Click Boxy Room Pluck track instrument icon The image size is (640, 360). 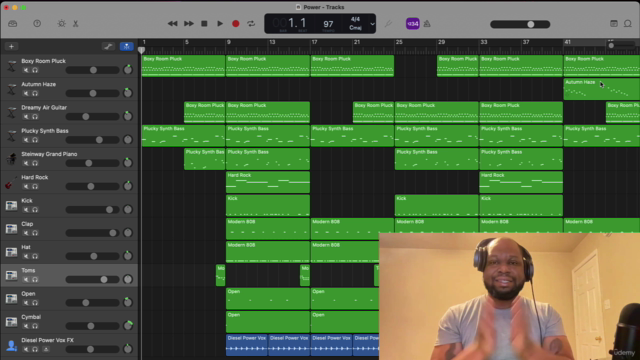[x=11, y=66]
